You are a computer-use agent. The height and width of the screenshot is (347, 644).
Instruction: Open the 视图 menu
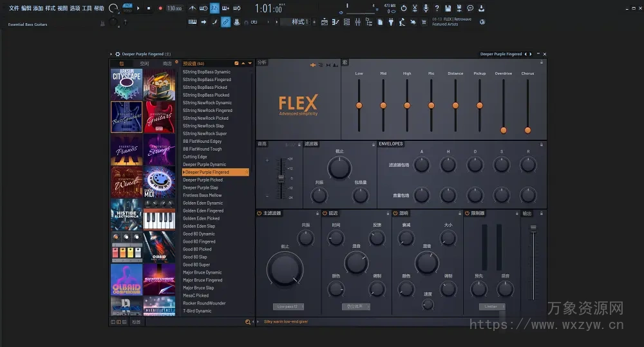62,8
